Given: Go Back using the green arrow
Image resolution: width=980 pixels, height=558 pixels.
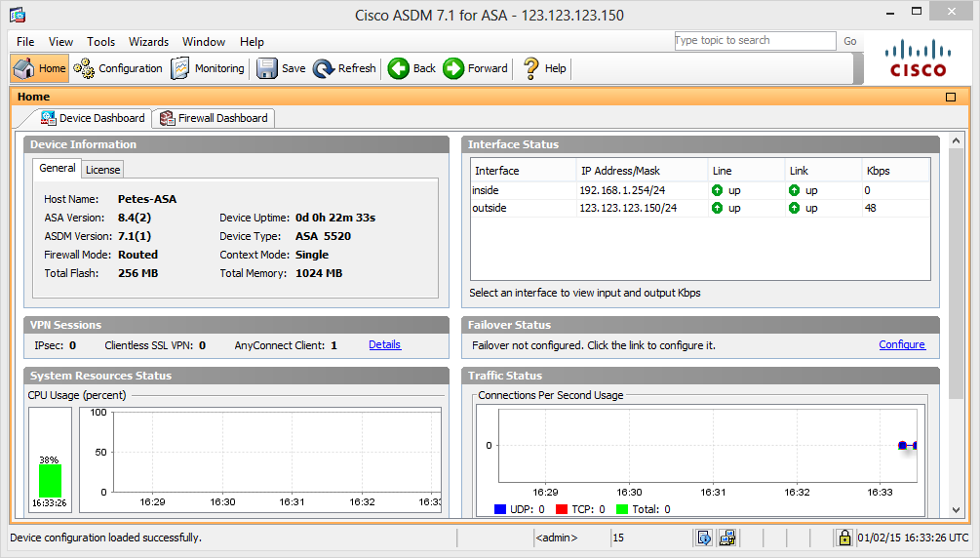Looking at the screenshot, I should click(398, 68).
